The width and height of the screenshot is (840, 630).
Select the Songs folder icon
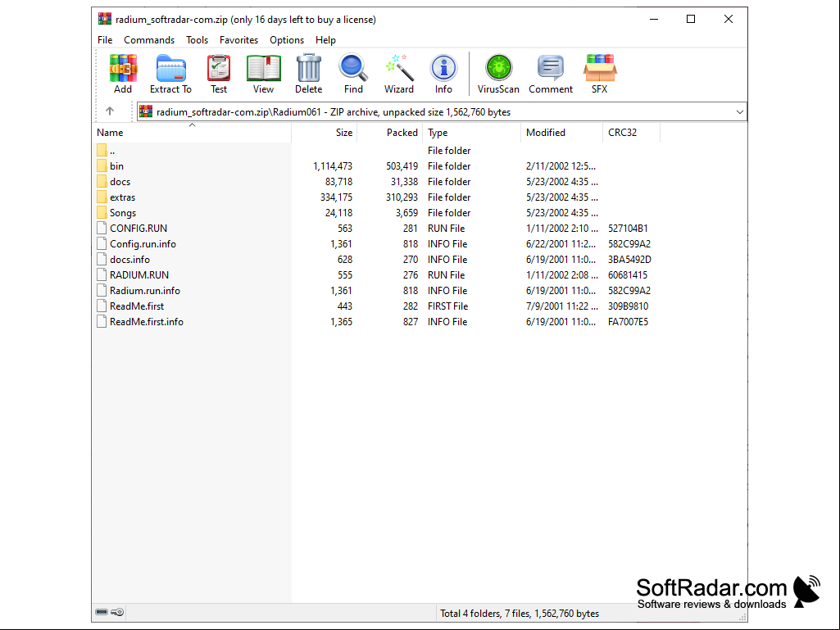(102, 212)
